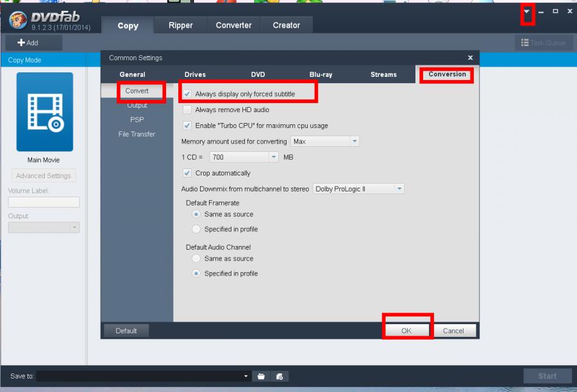Select Convert in the settings sidebar
This screenshot has height=392, width=577.
[137, 90]
